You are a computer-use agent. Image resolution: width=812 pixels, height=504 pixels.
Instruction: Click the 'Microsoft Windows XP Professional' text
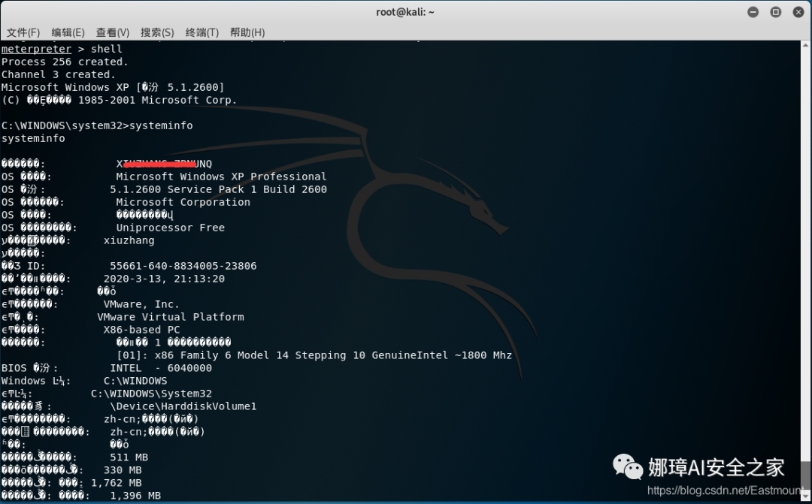click(221, 177)
